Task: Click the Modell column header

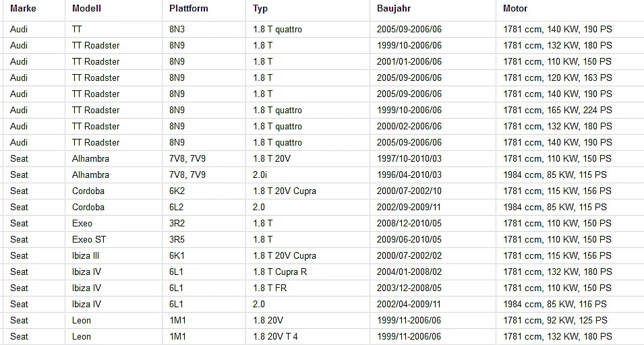Action: click(x=113, y=9)
